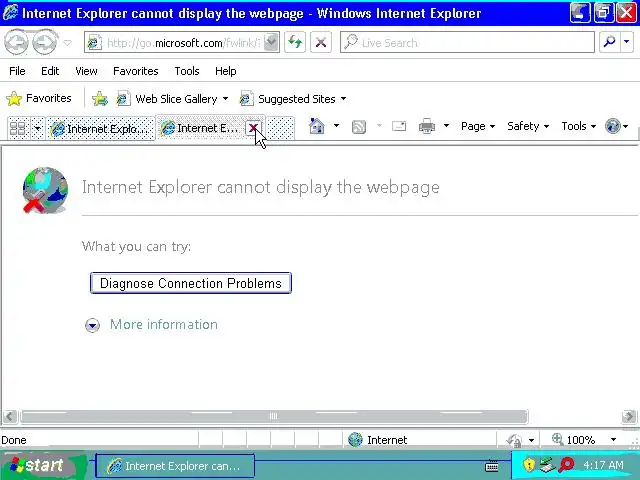Open Suggested Sites favorites item
The height and width of the screenshot is (480, 640).
[x=288, y=99]
